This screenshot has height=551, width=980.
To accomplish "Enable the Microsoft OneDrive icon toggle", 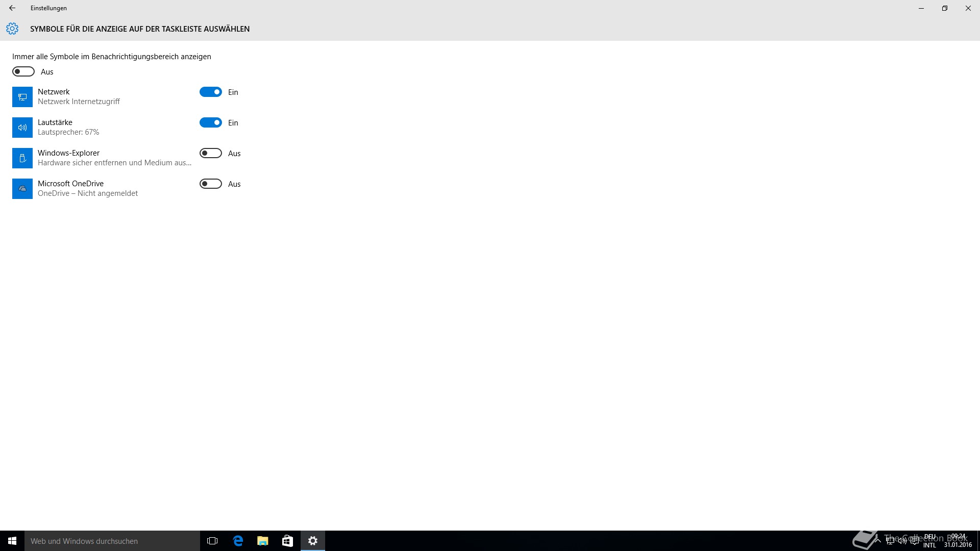I will [x=210, y=184].
